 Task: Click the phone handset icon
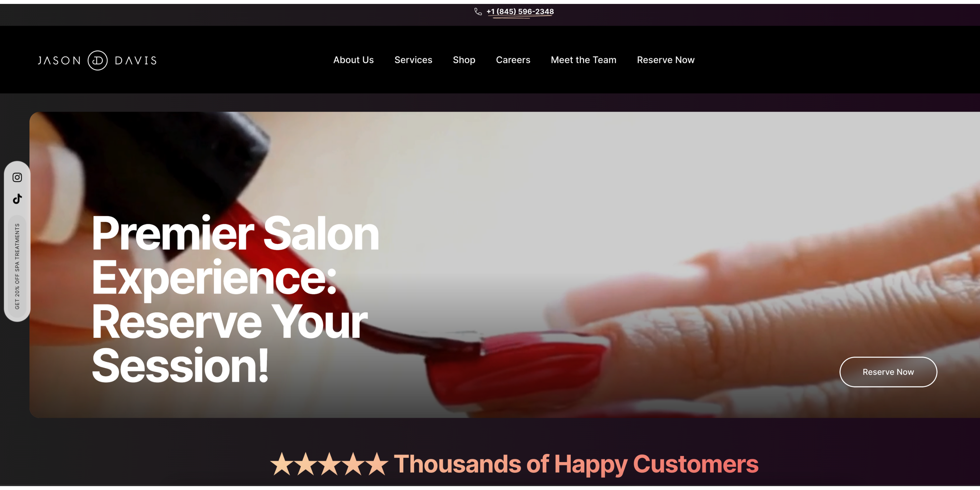coord(478,12)
